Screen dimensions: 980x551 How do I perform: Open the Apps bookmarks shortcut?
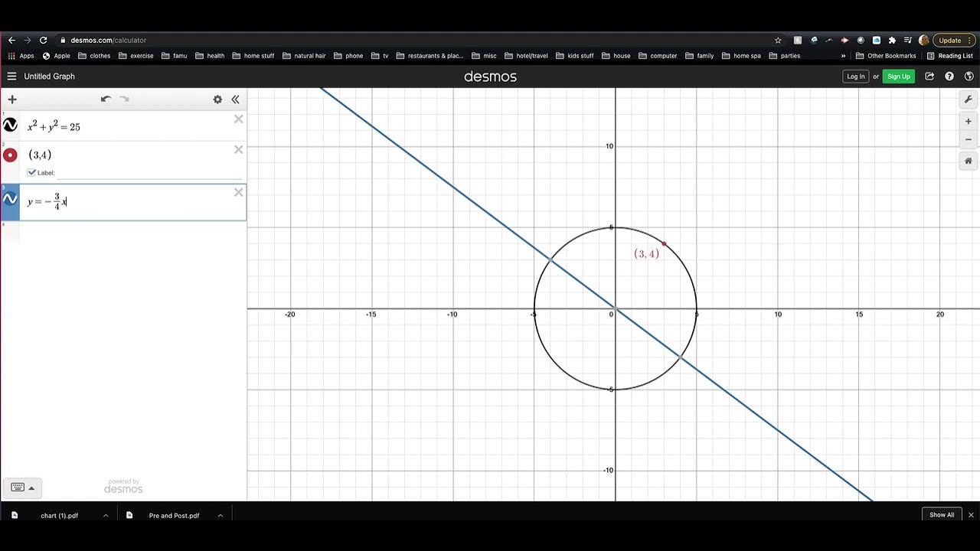[21, 56]
